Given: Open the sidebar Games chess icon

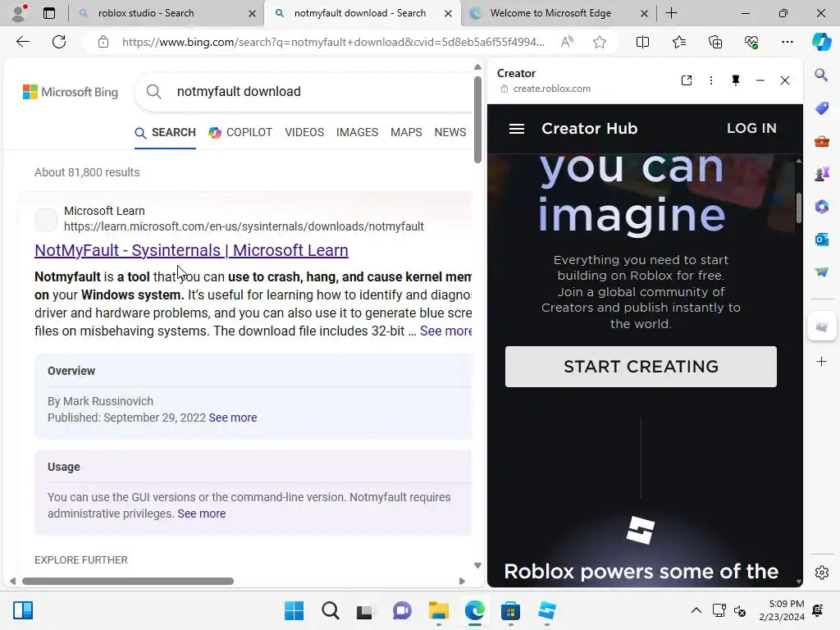Looking at the screenshot, I should [x=821, y=174].
